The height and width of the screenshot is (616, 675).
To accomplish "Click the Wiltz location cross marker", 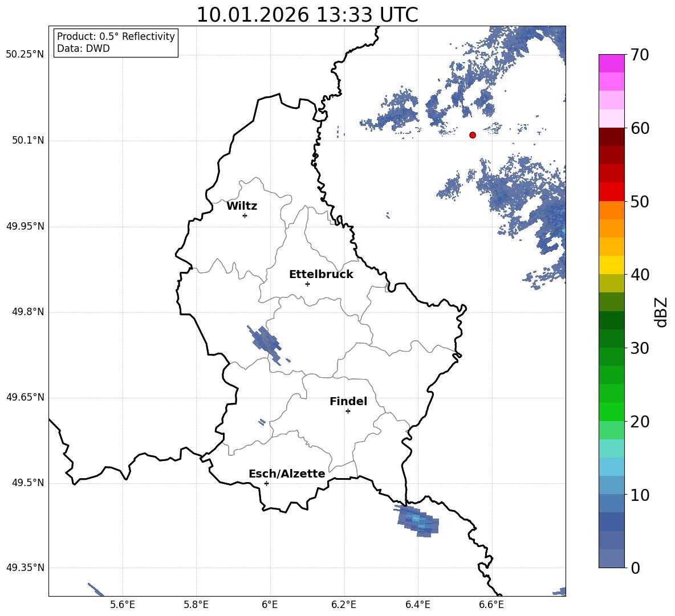I will click(245, 215).
